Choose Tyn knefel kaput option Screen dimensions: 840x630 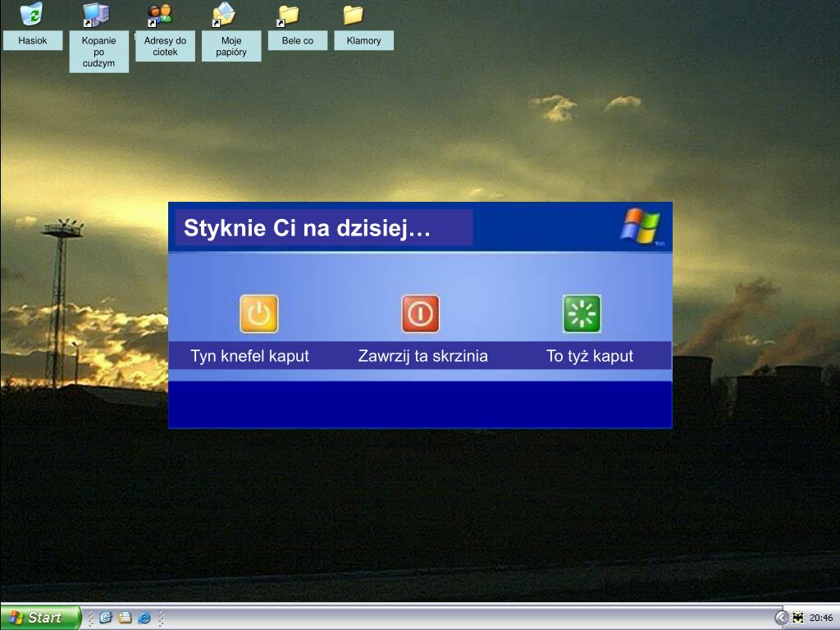tap(249, 356)
